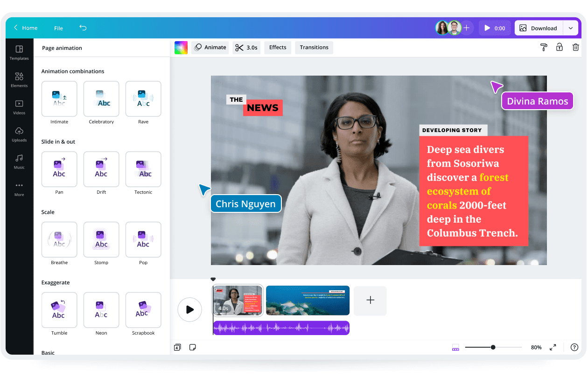Click the Effects button
Viewport: 588px width, 378px height.
[278, 47]
